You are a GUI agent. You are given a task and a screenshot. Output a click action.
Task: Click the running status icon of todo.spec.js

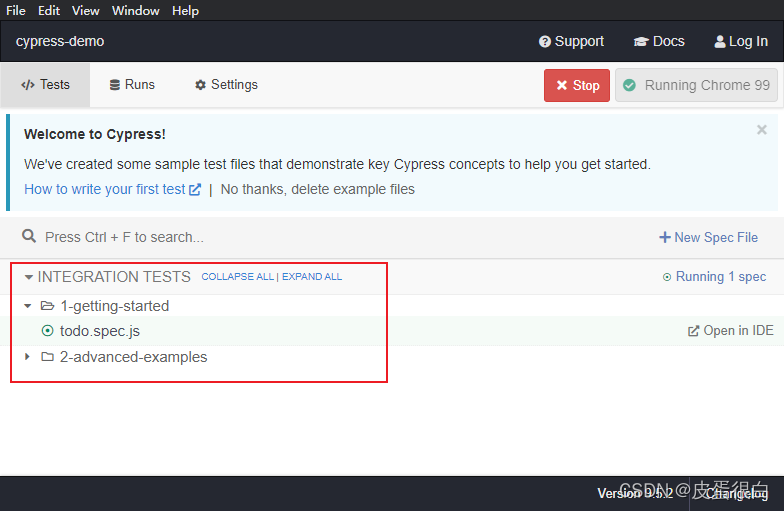[47, 330]
